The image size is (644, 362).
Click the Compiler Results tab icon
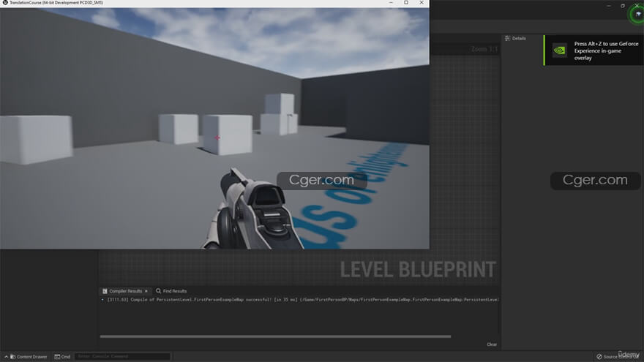point(105,291)
